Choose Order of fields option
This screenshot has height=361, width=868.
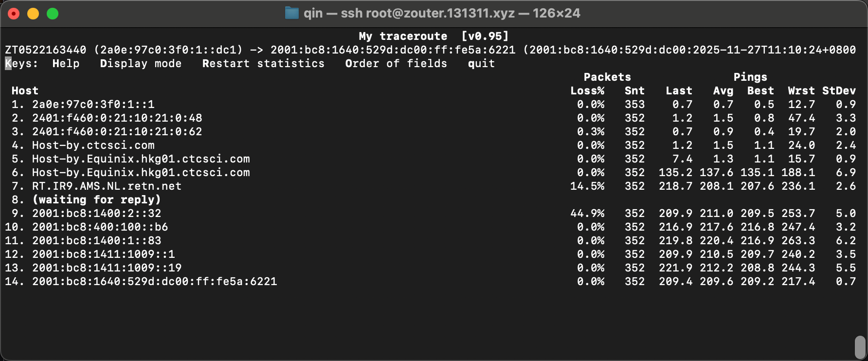coord(396,64)
